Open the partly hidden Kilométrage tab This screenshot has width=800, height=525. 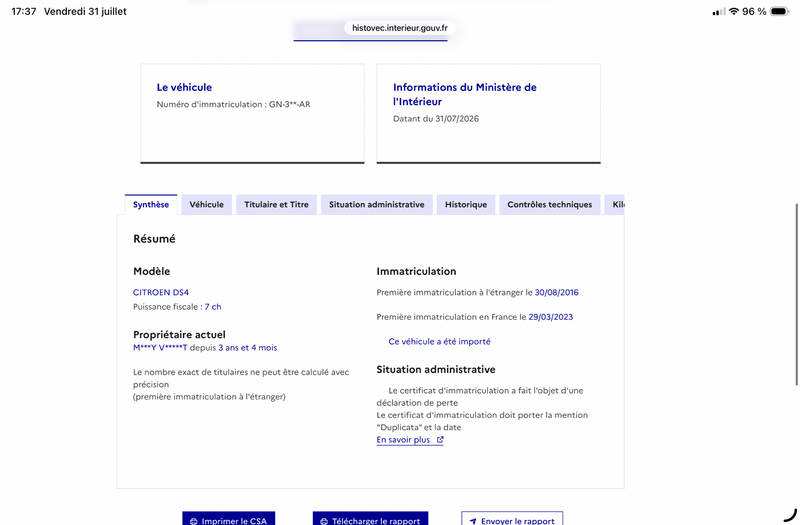point(615,205)
